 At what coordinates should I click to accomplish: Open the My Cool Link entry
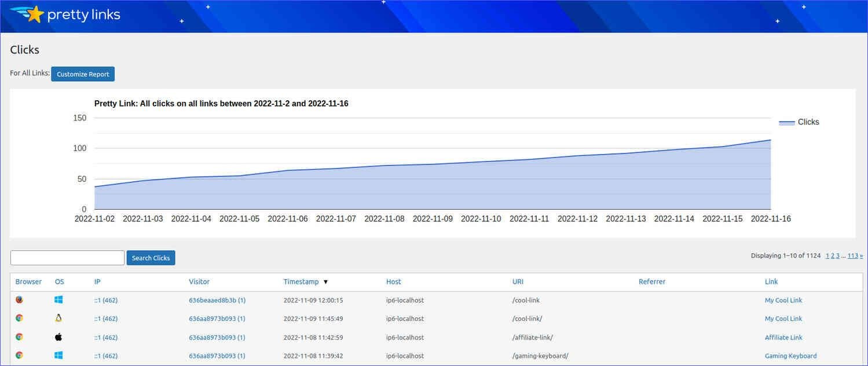(x=783, y=300)
